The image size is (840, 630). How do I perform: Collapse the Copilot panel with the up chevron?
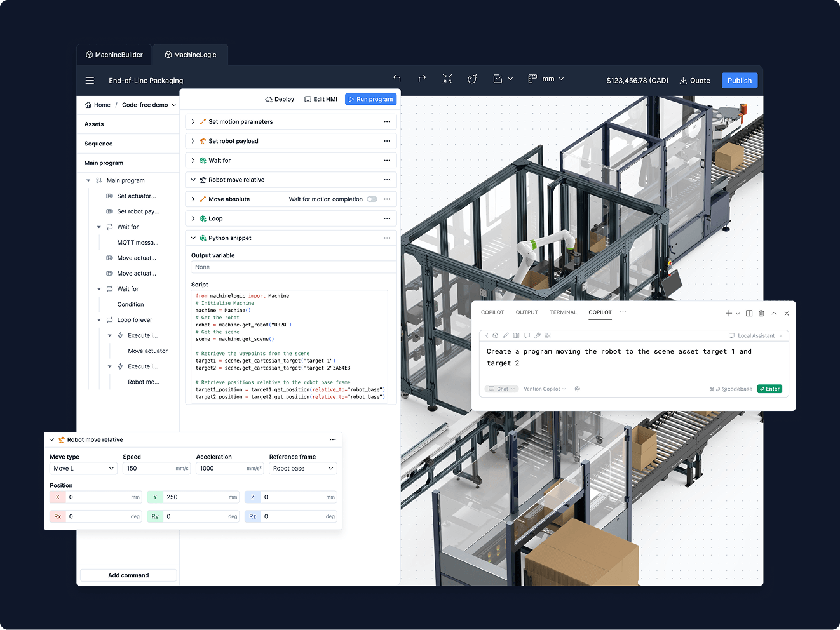click(774, 313)
